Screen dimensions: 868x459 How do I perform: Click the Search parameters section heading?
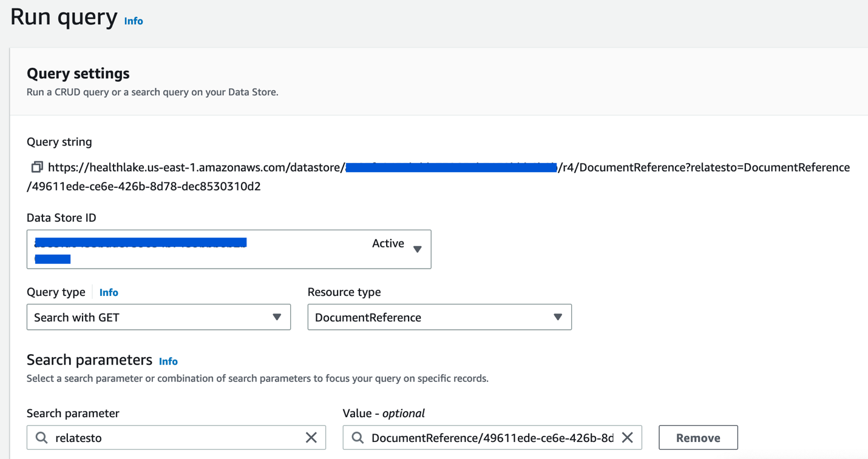(89, 360)
